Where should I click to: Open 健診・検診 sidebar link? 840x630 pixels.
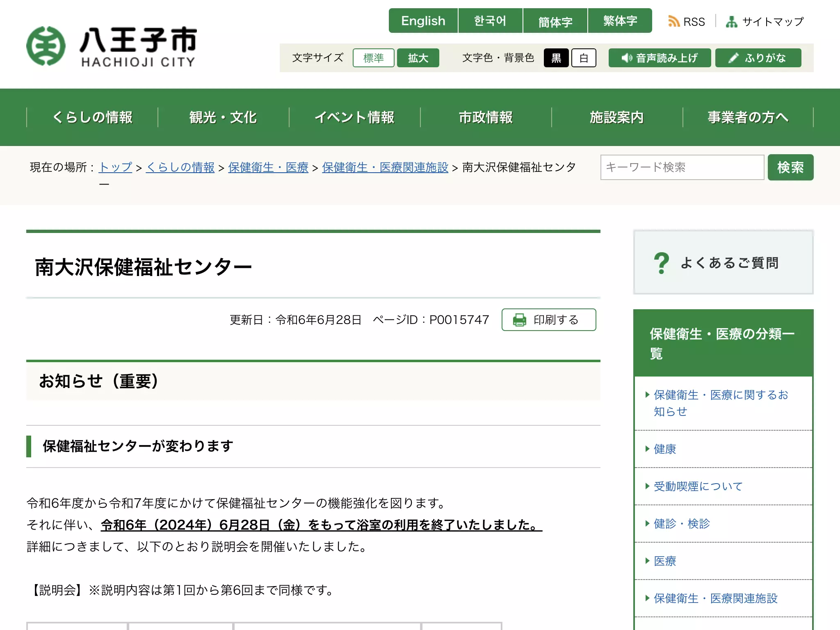[682, 524]
